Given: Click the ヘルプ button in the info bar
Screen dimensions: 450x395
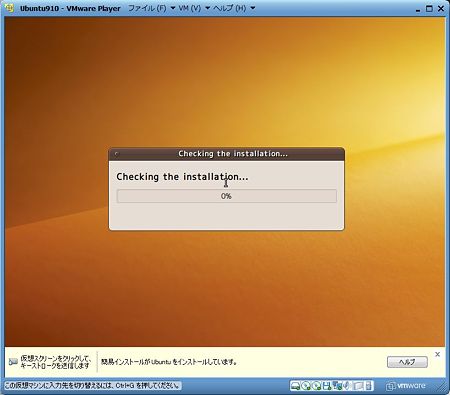Looking at the screenshot, I should [x=407, y=362].
